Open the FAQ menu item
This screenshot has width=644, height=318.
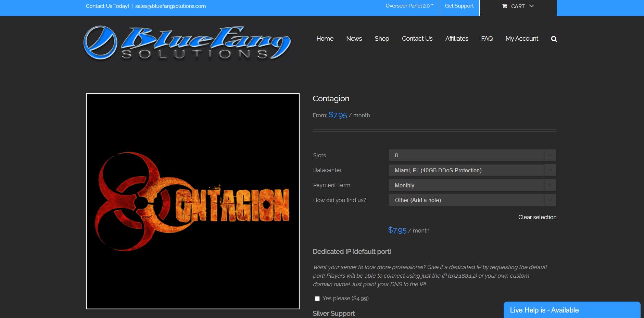pyautogui.click(x=487, y=39)
